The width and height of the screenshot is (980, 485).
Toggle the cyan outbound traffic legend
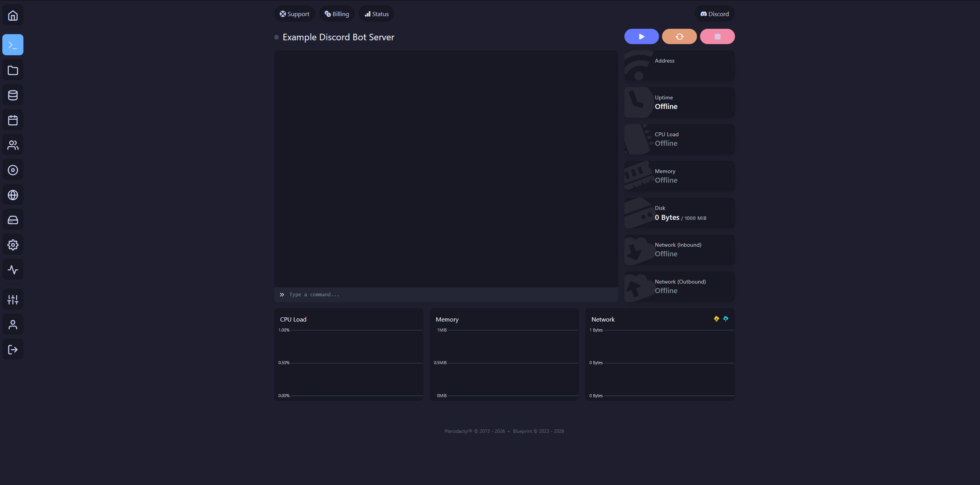tap(725, 318)
